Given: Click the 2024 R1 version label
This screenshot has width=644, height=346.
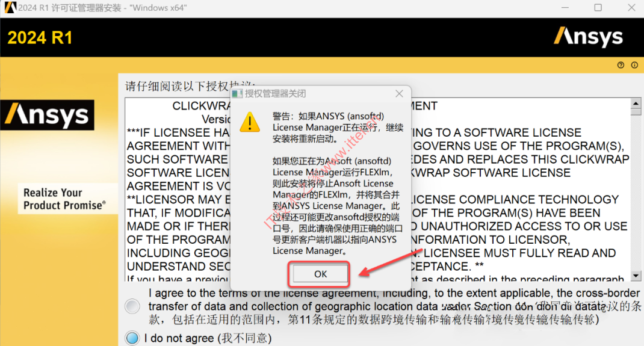Looking at the screenshot, I should 40,38.
